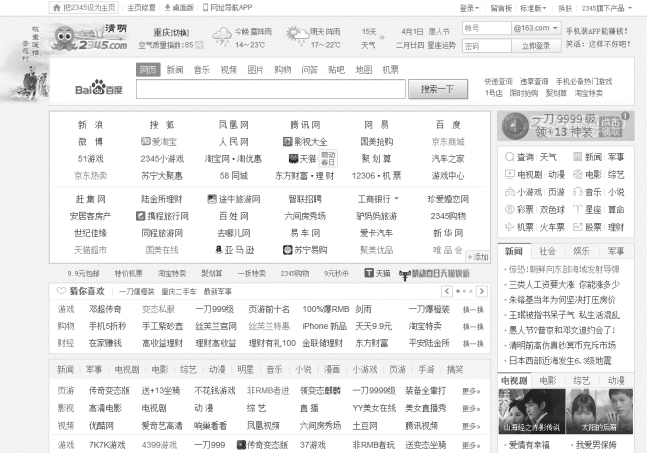Expand the 2345旗下产品 dropdown

[607, 8]
